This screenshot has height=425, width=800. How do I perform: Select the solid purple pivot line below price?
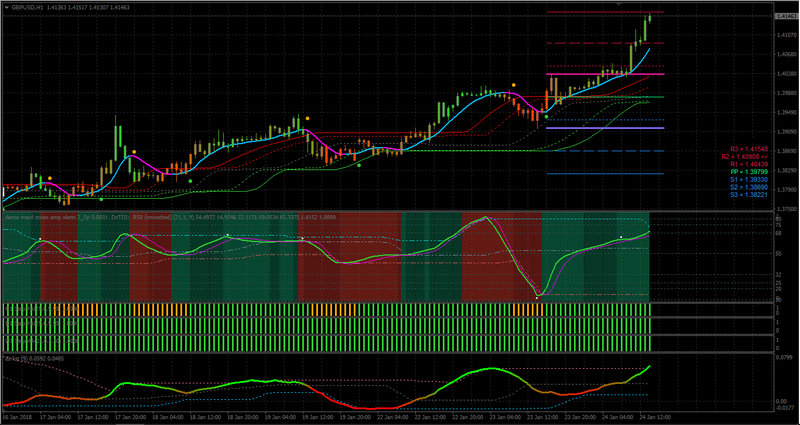coord(605,128)
